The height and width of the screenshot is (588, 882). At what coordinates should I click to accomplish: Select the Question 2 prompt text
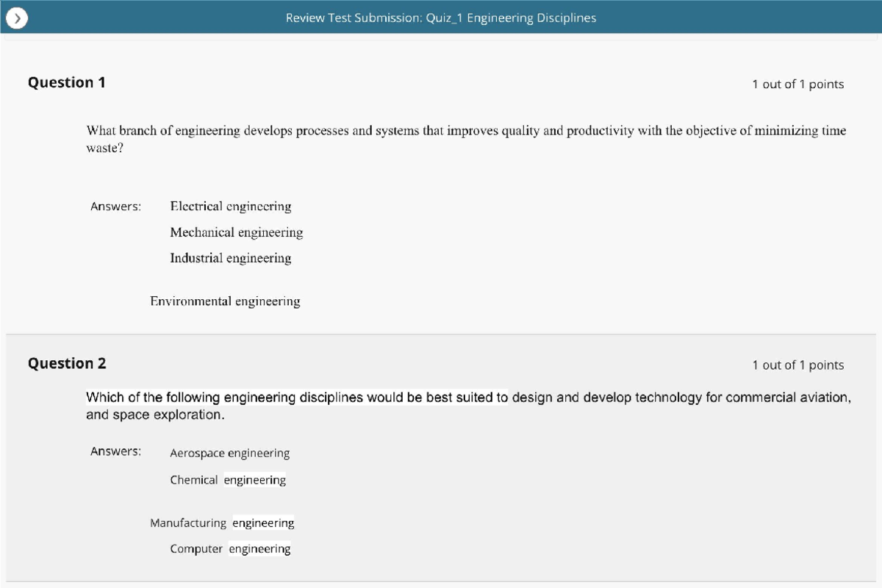(x=467, y=405)
